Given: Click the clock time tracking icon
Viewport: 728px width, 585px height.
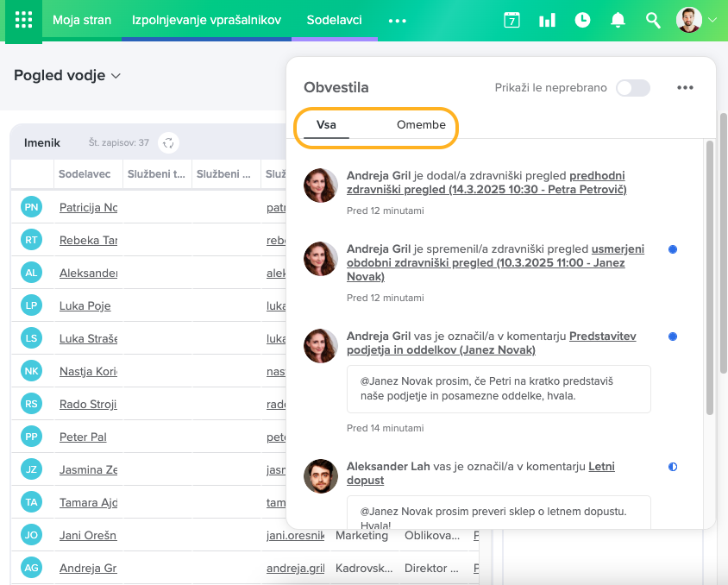Looking at the screenshot, I should pos(582,20).
